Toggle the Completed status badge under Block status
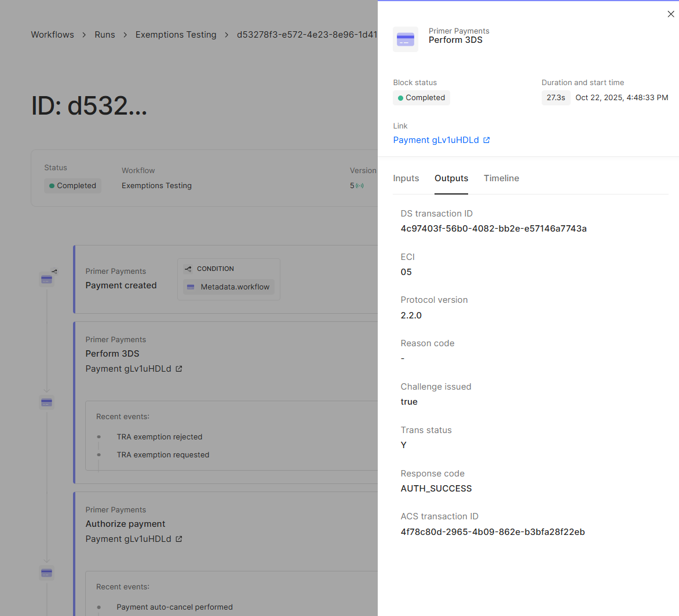The height and width of the screenshot is (616, 679). [421, 97]
